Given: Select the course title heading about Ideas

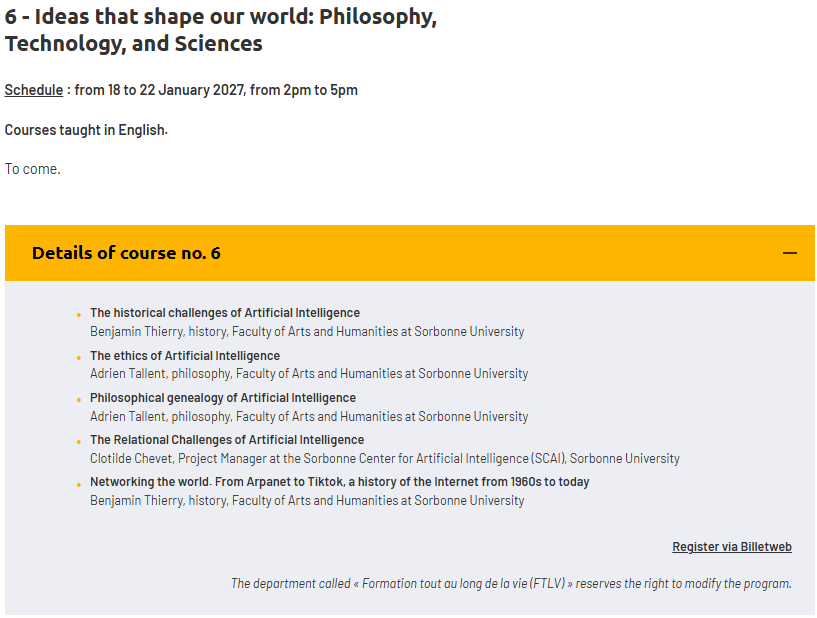Looking at the screenshot, I should (221, 30).
